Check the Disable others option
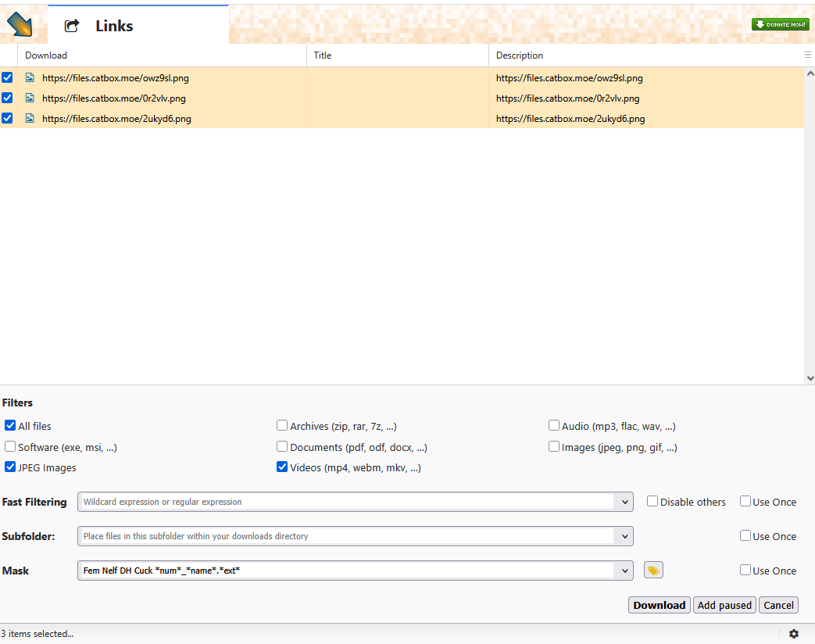 click(652, 502)
